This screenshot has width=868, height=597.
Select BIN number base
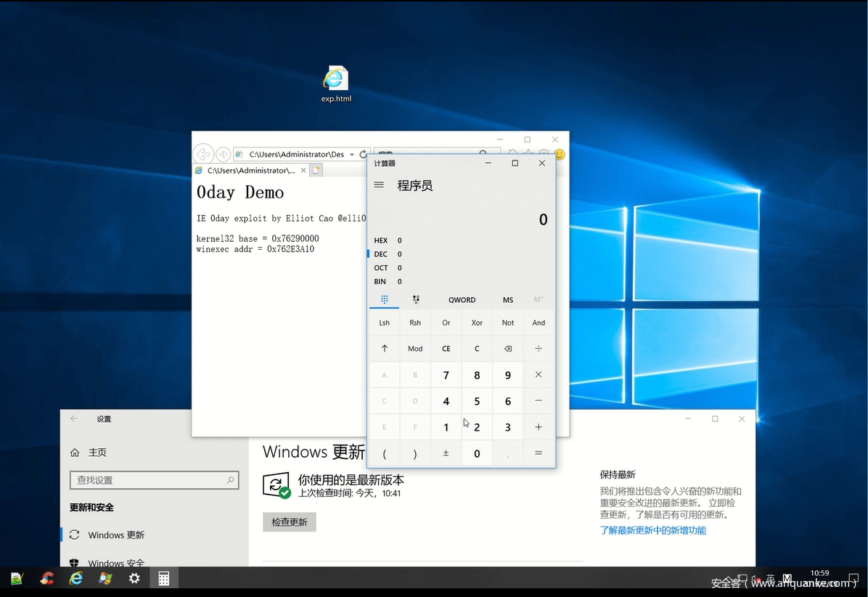coord(380,282)
